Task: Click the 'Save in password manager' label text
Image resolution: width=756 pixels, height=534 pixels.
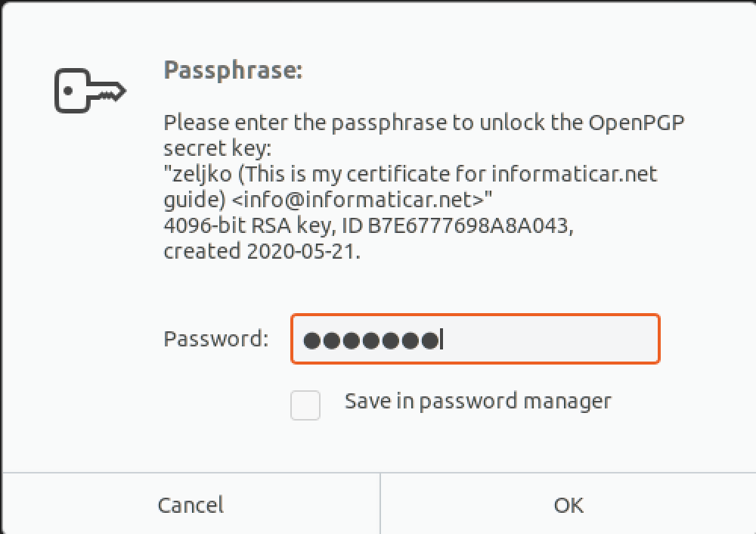Action: point(478,402)
